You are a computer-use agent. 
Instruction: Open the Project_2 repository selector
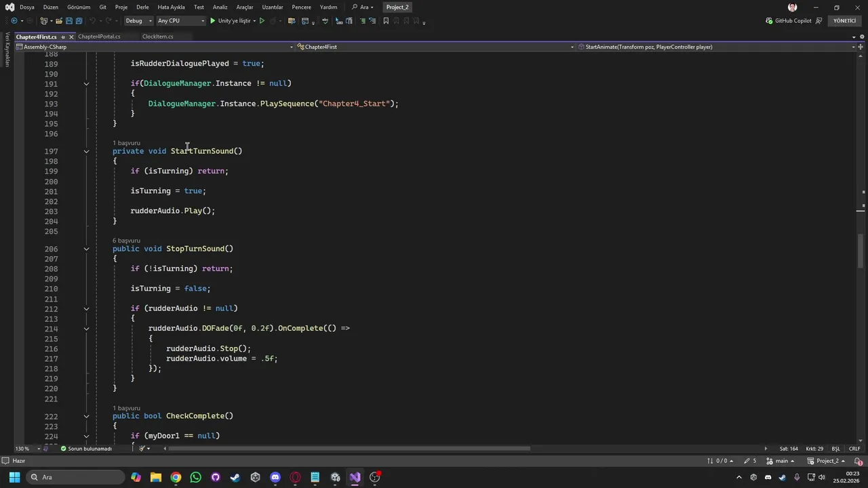[x=827, y=461]
